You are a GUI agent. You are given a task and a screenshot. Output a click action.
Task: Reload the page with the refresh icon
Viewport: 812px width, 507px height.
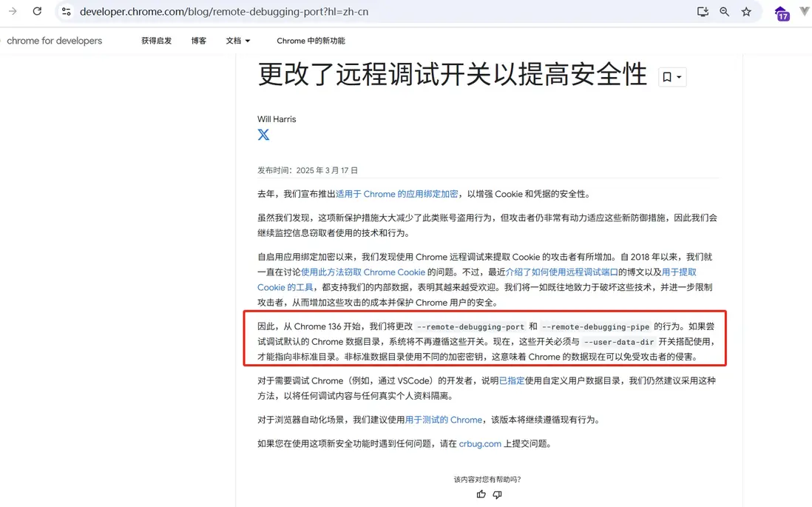pos(37,11)
